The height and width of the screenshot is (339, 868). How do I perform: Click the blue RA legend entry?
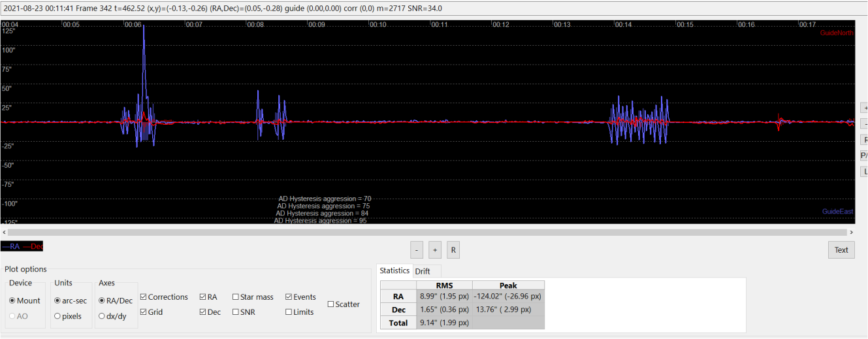[11, 246]
